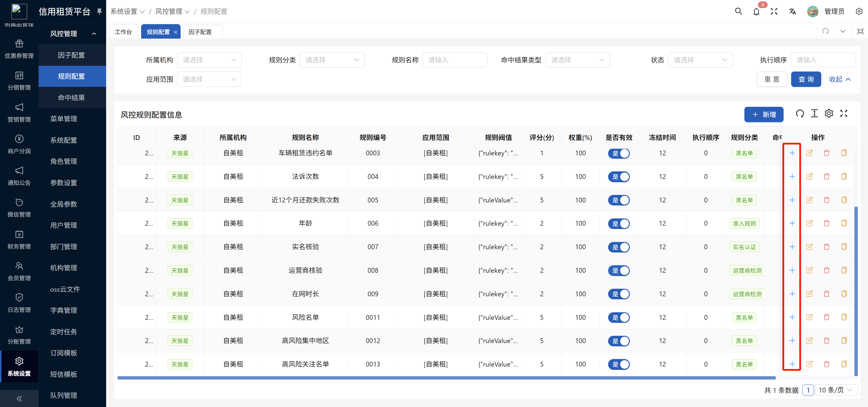Open the 管理员 user menu

825,11
